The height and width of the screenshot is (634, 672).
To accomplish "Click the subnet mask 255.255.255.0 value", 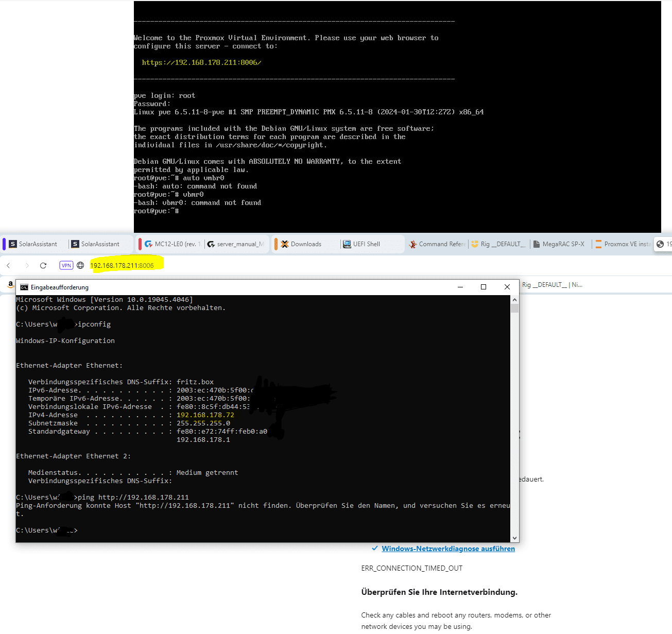I will click(203, 423).
